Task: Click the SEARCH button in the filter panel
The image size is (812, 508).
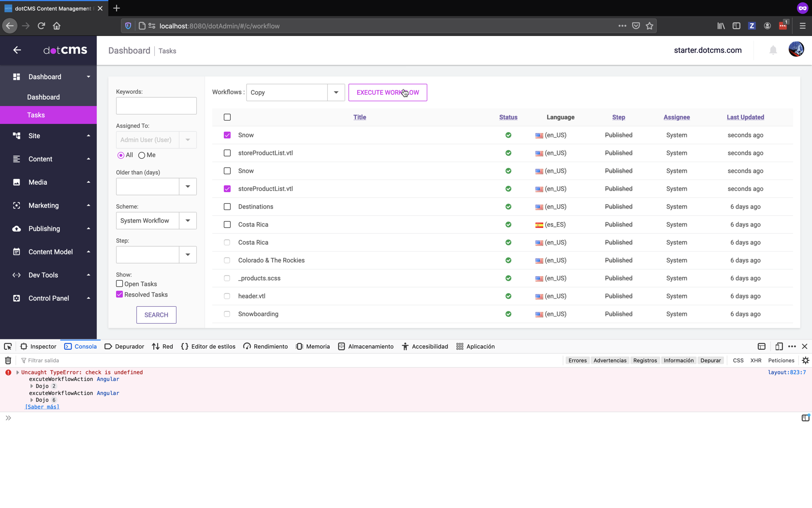Action: [156, 315]
